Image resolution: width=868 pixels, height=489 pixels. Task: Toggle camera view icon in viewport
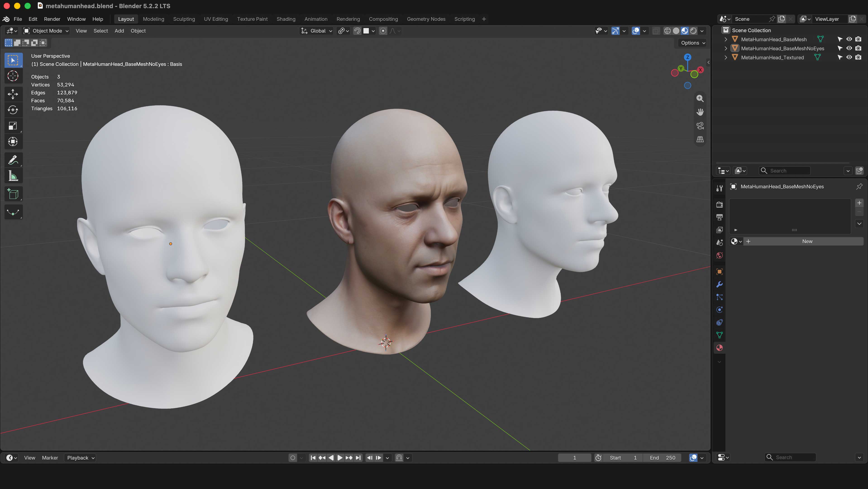[700, 126]
